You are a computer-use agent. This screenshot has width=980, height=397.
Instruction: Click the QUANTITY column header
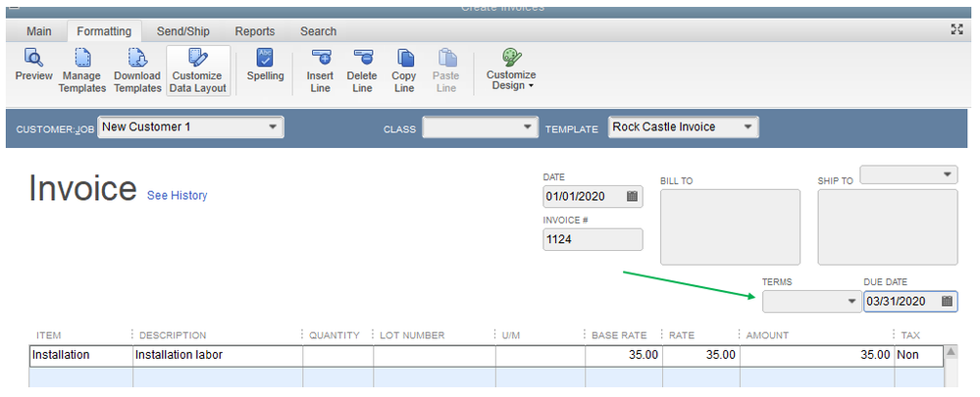click(335, 335)
